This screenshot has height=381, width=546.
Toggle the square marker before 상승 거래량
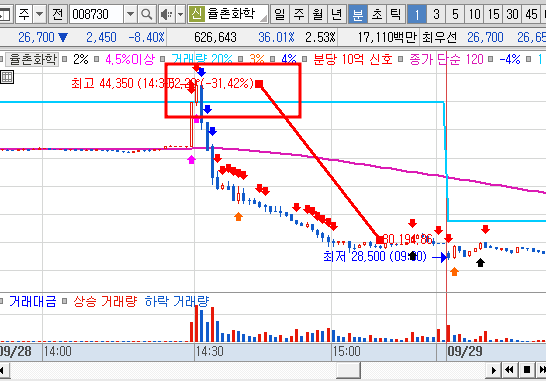point(64,301)
